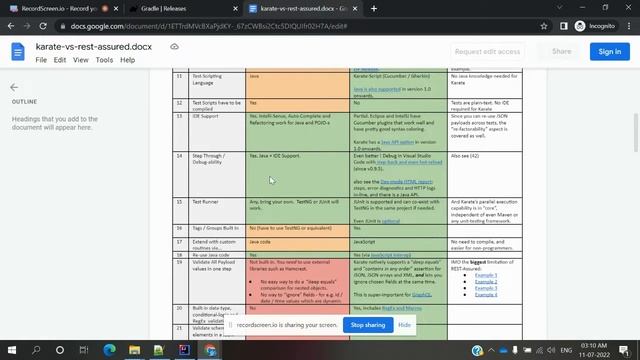
Task: Go forward with the browser forward arrow
Action: [27, 26]
